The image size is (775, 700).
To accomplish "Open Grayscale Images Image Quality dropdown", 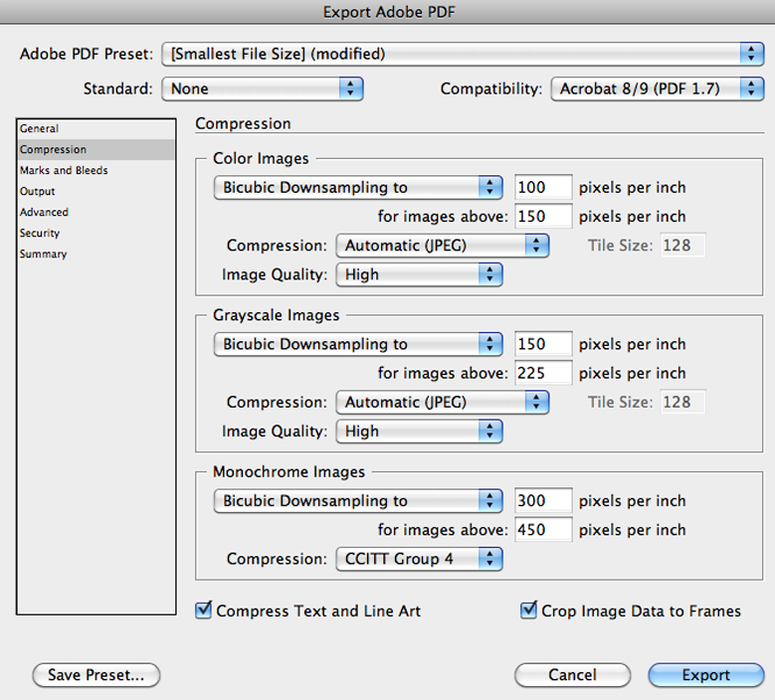I will [x=419, y=432].
